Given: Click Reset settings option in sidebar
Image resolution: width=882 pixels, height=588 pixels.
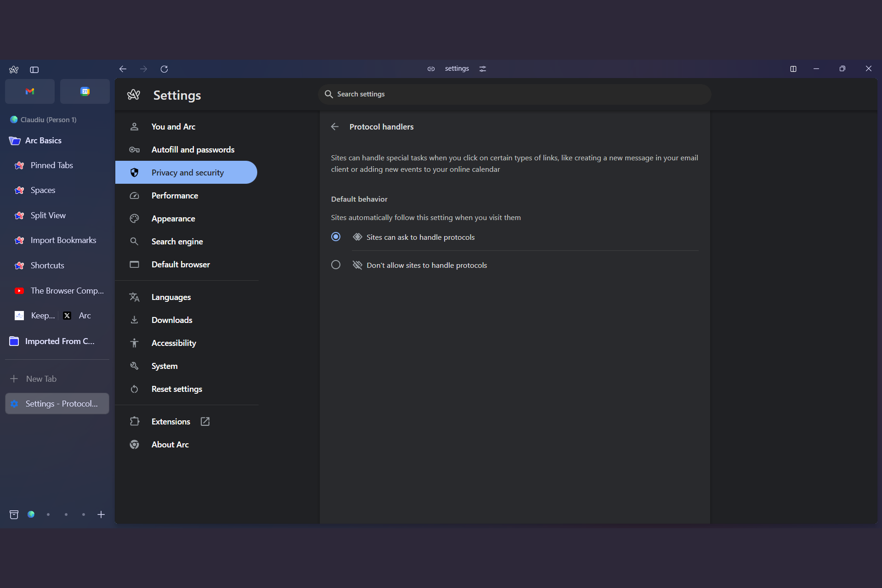Looking at the screenshot, I should coord(176,389).
